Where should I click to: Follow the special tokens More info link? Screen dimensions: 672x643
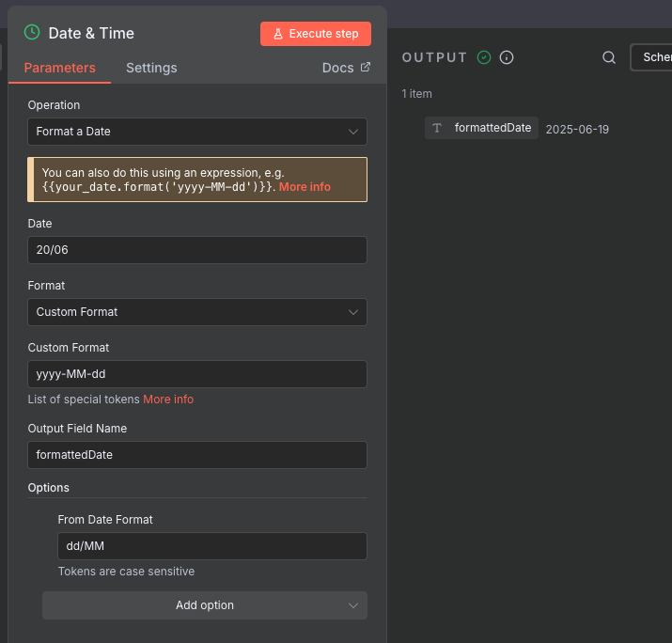(x=168, y=400)
